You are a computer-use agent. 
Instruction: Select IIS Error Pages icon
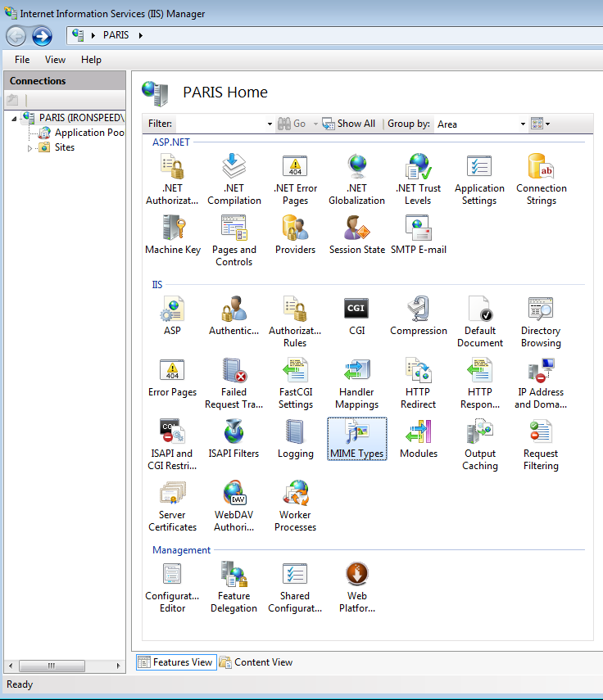click(172, 377)
